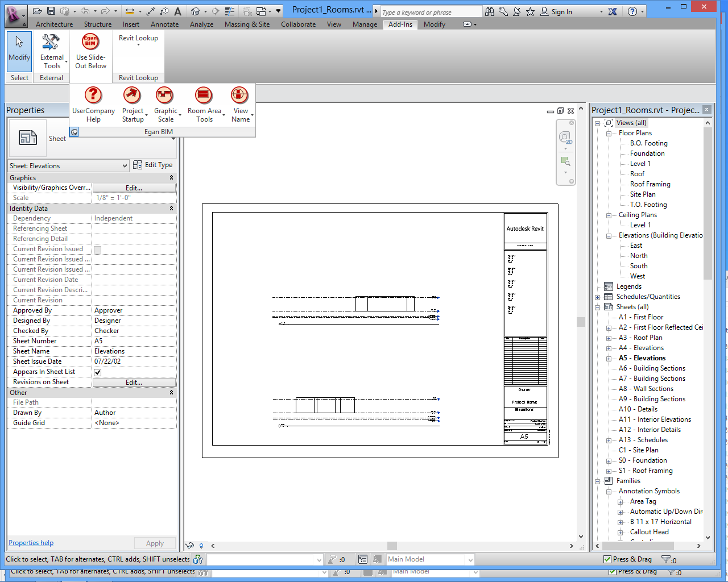Click the Egan BIM Use Slide-Out Below button

90,51
